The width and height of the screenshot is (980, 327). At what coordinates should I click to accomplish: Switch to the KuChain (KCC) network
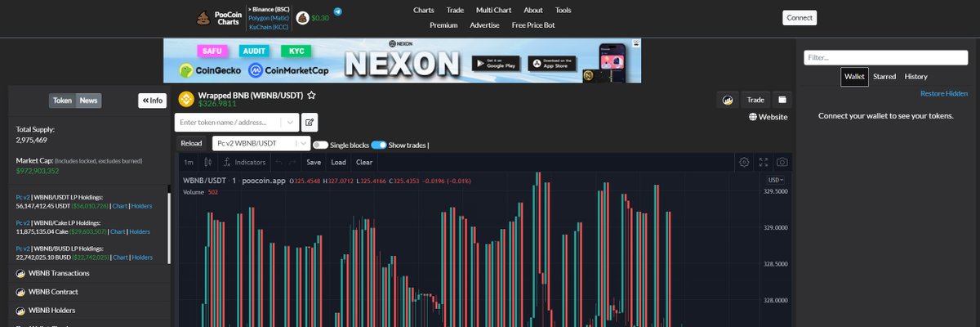point(268,27)
